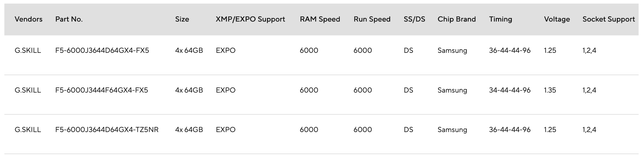Click the Vendors column header

(x=28, y=19)
